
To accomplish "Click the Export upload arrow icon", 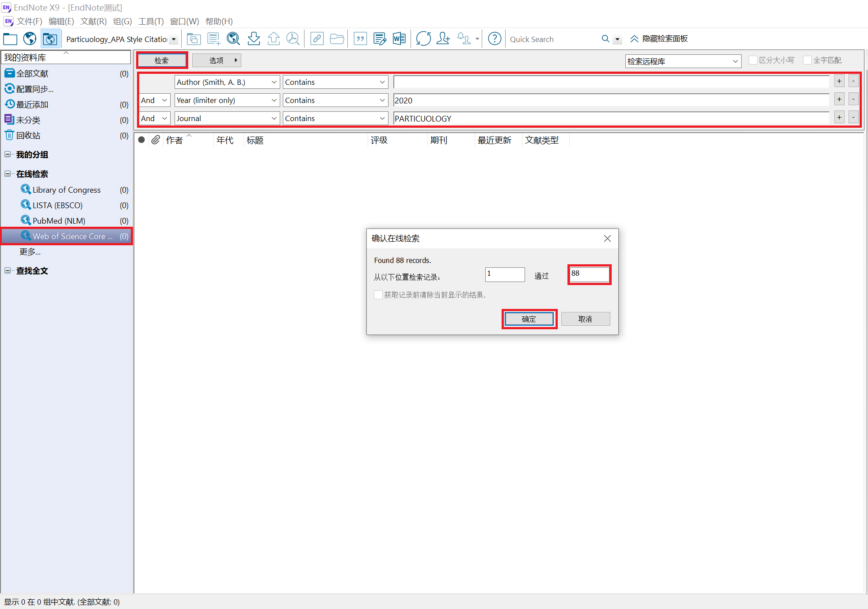I will pos(274,39).
